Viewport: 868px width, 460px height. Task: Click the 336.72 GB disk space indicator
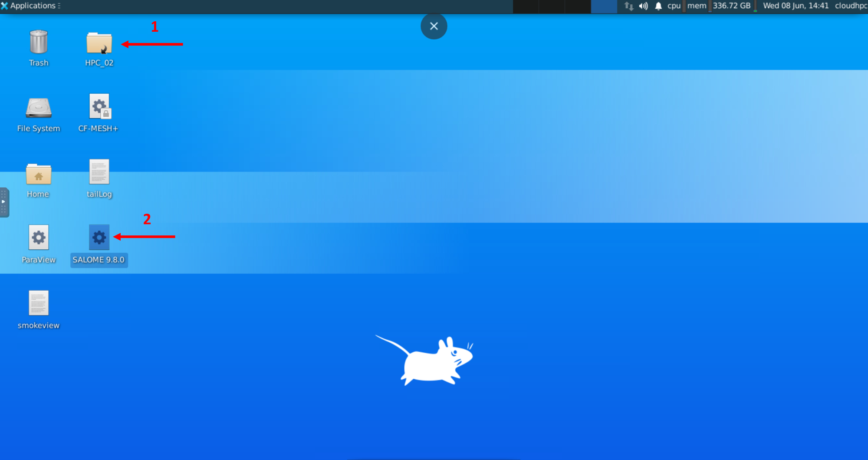pyautogui.click(x=731, y=6)
